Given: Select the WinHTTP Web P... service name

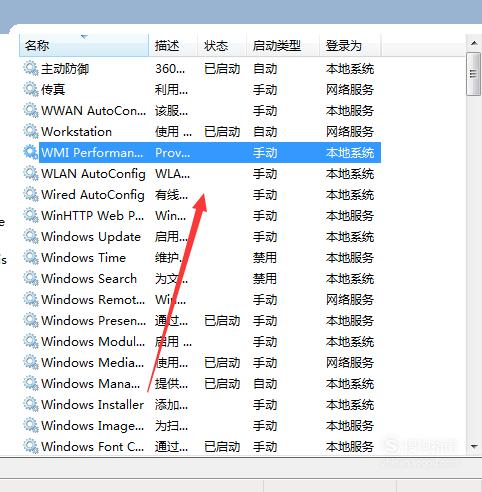Looking at the screenshot, I should (93, 216).
